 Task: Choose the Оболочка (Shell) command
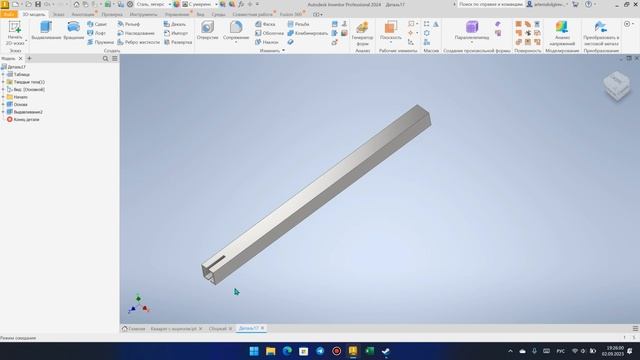pyautogui.click(x=269, y=33)
